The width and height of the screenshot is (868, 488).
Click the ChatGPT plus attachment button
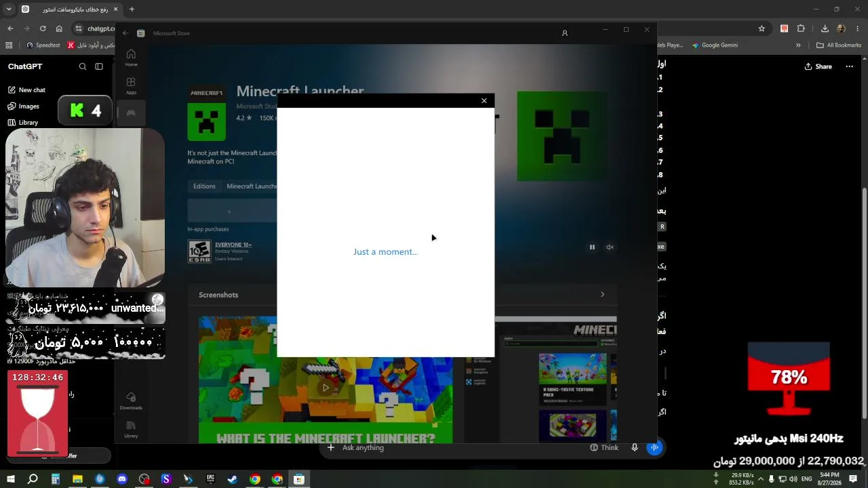point(331,447)
